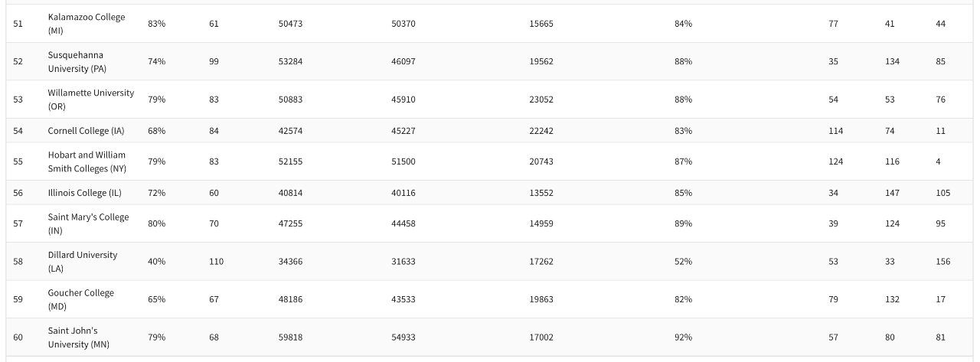The width and height of the screenshot is (980, 362).
Task: Click the 59818 value in row 60
Action: tap(290, 338)
